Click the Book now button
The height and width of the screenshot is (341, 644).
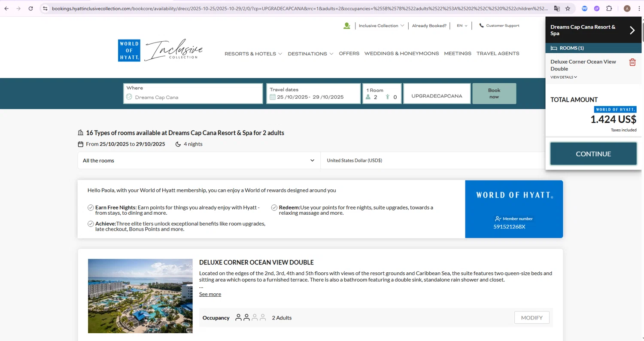tap(494, 94)
